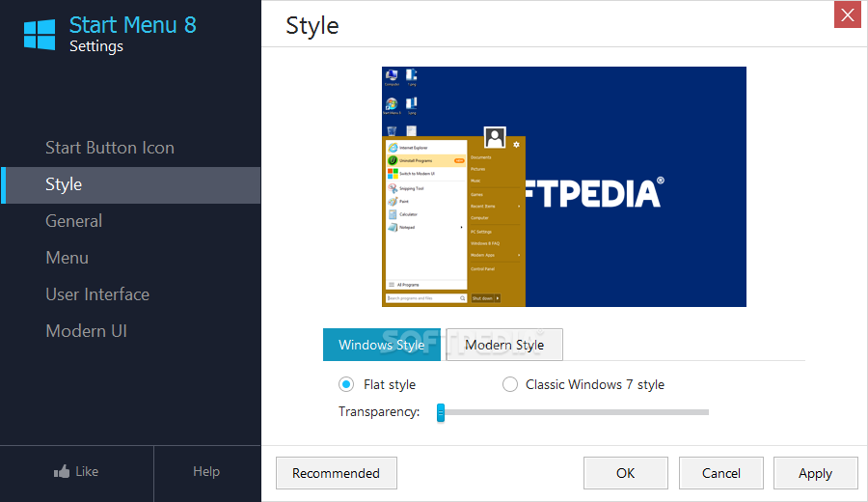Select the Style section in the sidebar
868x502 pixels.
pos(130,185)
